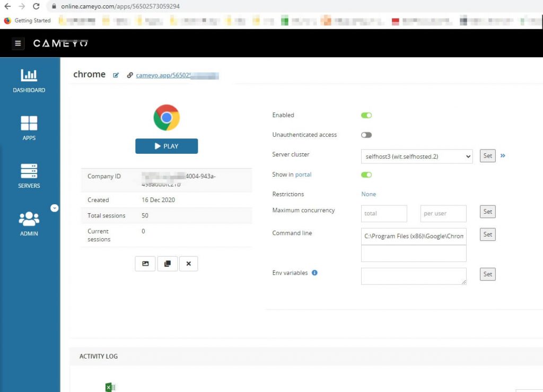Screen dimensions: 543x392
Task: Click the Created date 16 Dec 2020
Action: click(x=158, y=200)
